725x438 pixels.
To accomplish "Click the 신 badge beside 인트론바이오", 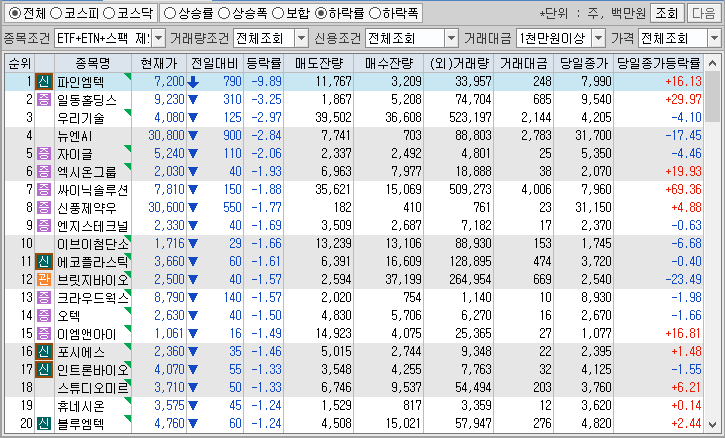I will 44,370.
